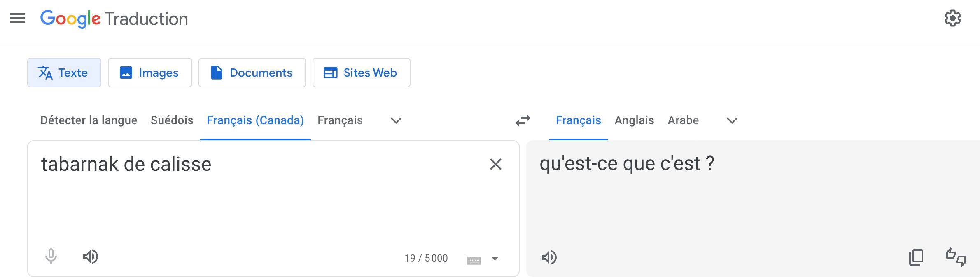Enable automatic language detection
The width and height of the screenshot is (980, 278).
[x=89, y=120]
